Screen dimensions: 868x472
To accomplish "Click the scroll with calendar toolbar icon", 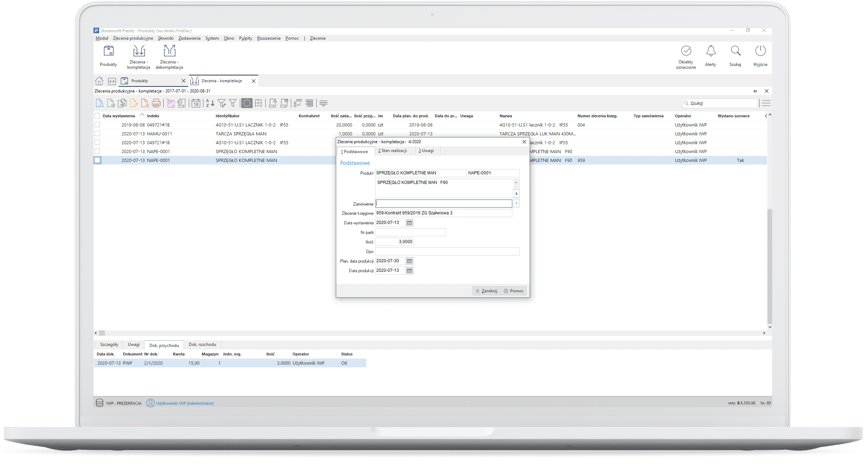I will (284, 103).
